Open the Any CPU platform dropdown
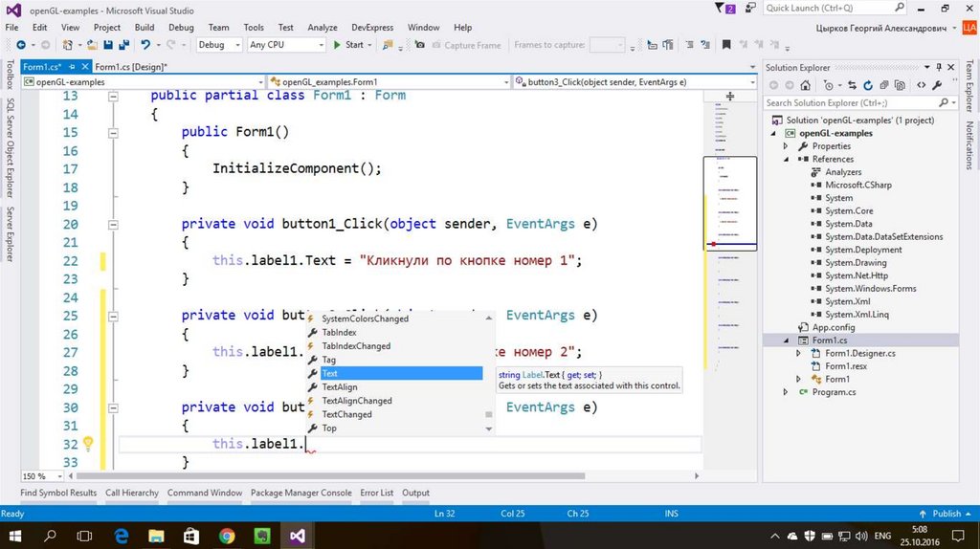Image resolution: width=980 pixels, height=549 pixels. pos(285,45)
